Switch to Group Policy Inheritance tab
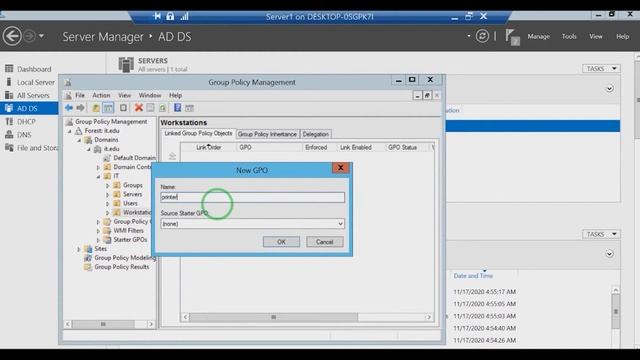Image resolution: width=640 pixels, height=360 pixels. click(267, 134)
